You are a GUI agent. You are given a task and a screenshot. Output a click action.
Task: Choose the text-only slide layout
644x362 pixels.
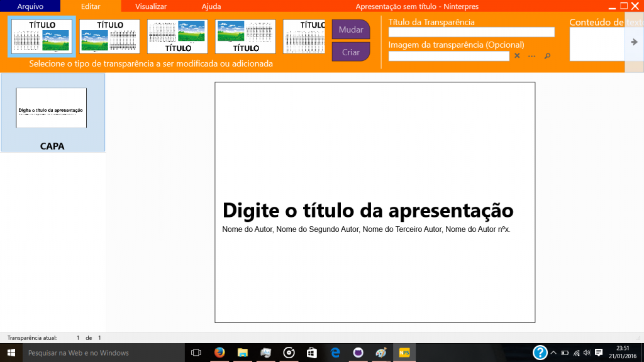[x=304, y=36]
